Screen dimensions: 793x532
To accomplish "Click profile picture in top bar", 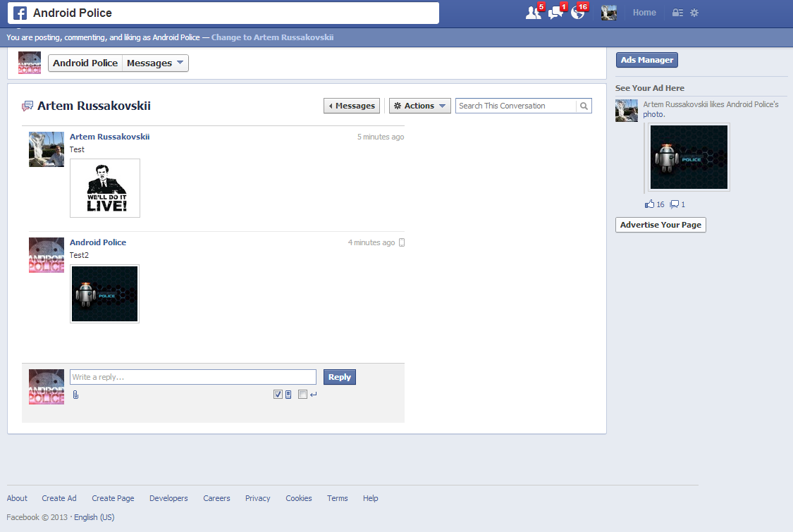I will click(x=608, y=13).
